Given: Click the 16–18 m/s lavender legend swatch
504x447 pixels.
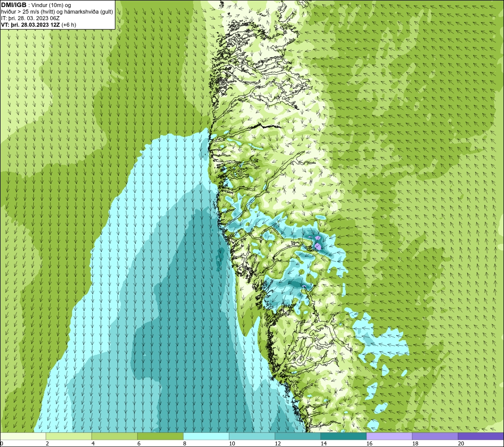Looking at the screenshot, I should click(389, 436).
